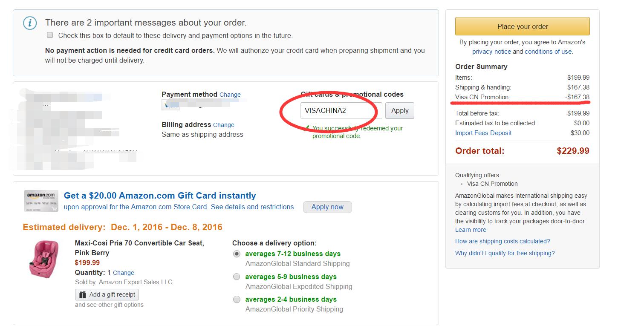Focus the promotional code input field
Image resolution: width=644 pixels, height=326 pixels.
(341, 111)
